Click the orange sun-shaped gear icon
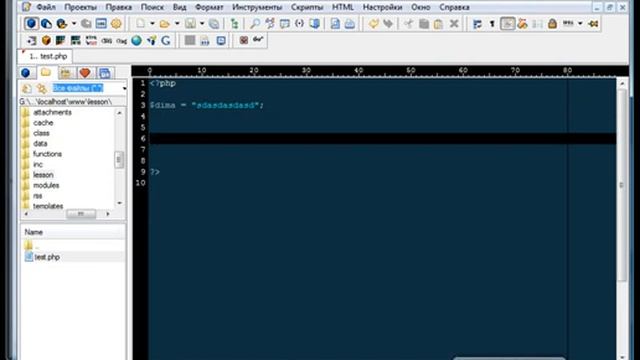 click(116, 23)
